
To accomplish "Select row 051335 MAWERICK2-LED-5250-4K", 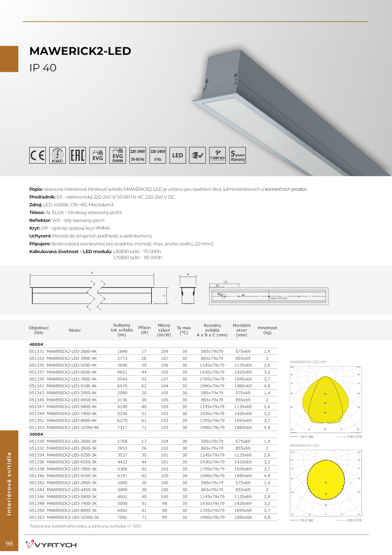I will 153,365.
